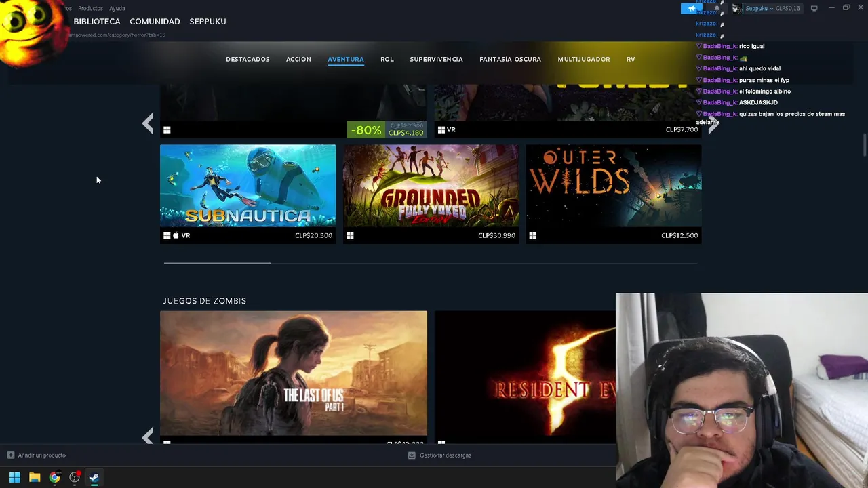
Task: Click the Big Picture monitor icon
Action: 814,8
